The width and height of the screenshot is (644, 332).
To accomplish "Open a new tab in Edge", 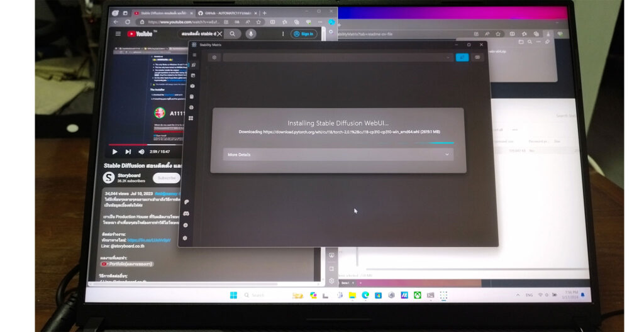I will (x=265, y=13).
